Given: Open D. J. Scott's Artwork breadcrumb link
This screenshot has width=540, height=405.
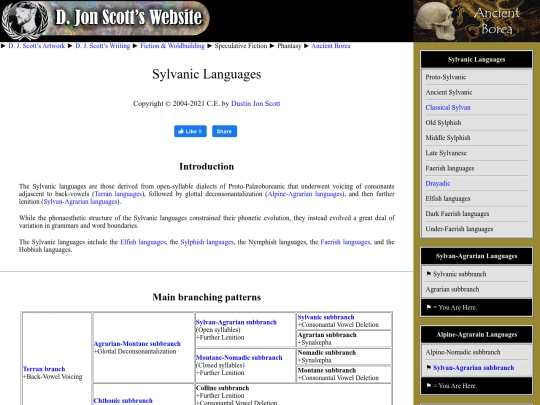Looking at the screenshot, I should 37,46.
